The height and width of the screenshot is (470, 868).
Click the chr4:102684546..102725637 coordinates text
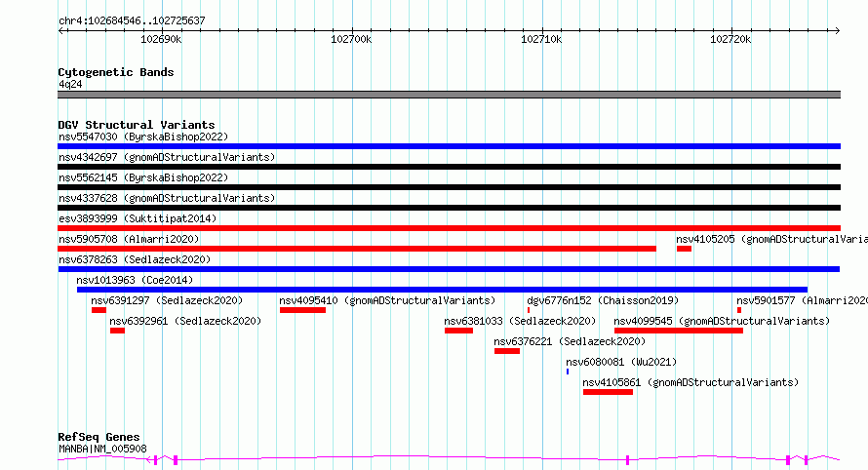pos(132,21)
